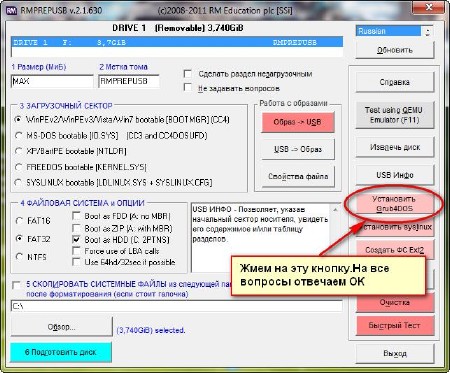Screen dimensions: 450x373
Task: Enable Boot as FDD (A: no MBR)
Action: (76, 216)
